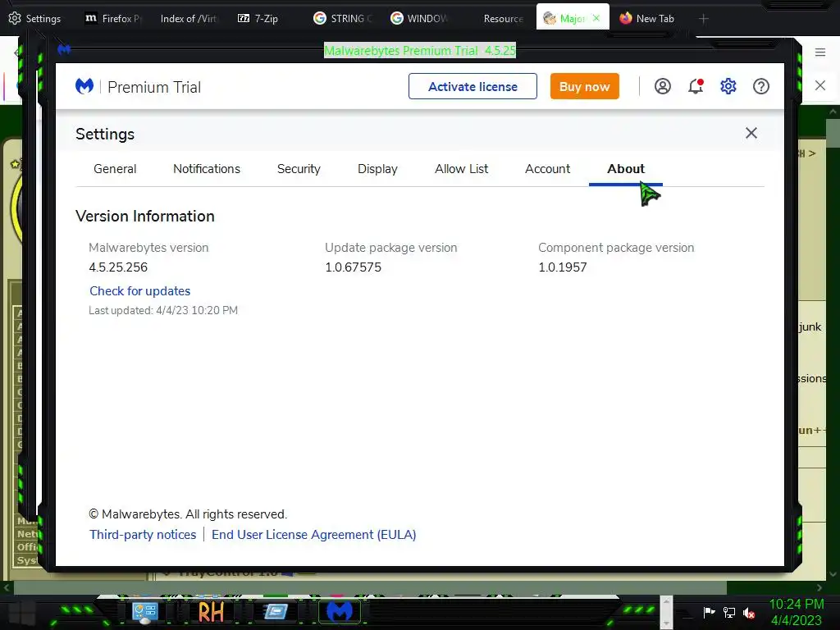
Task: Click the Malwarebytes title bar logo icon
Action: 64,50
